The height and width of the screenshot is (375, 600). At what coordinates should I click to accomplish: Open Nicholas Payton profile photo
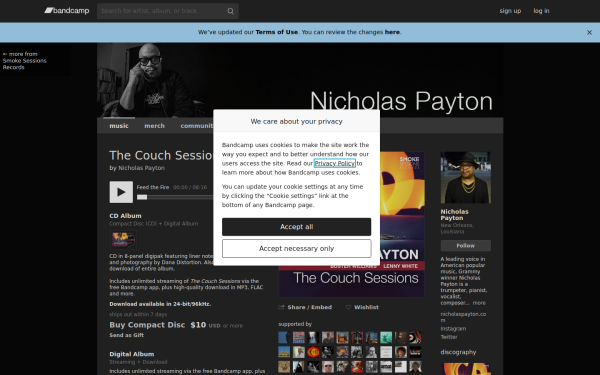466,178
